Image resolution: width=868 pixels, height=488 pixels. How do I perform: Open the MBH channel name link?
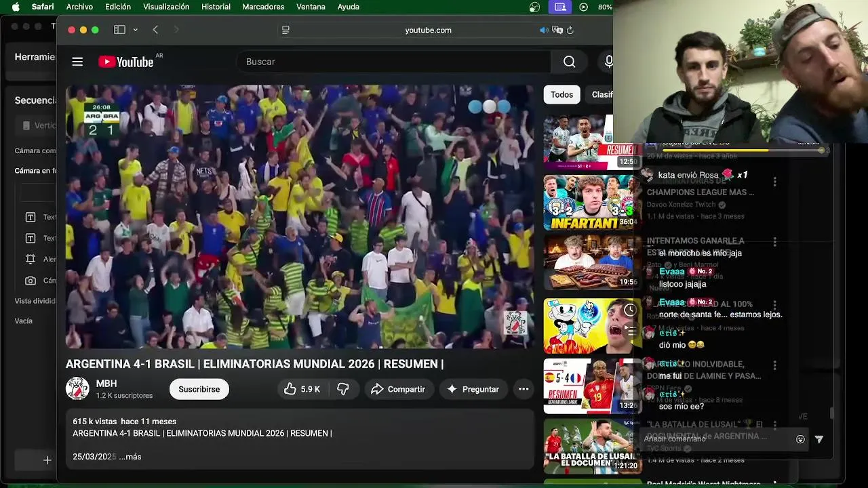click(106, 384)
